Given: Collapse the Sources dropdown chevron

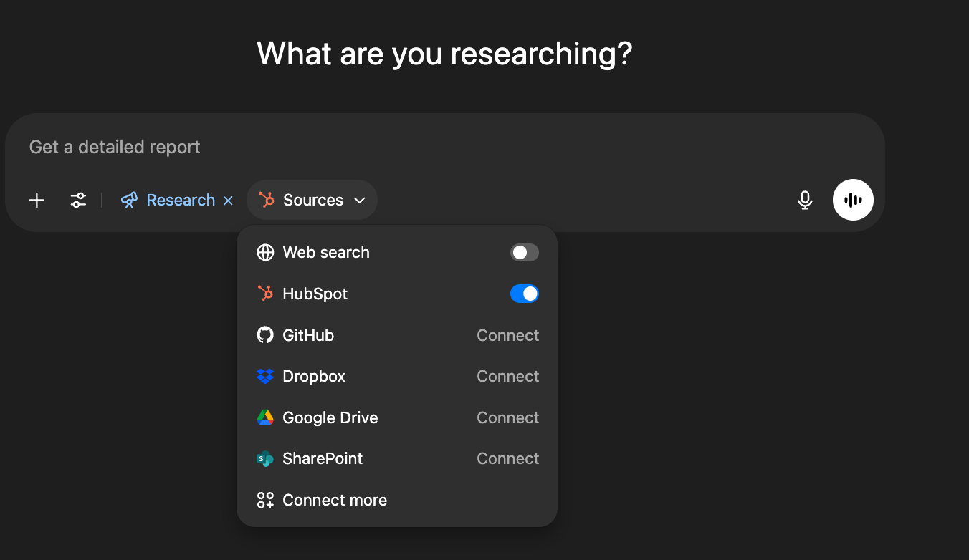Looking at the screenshot, I should (x=361, y=201).
